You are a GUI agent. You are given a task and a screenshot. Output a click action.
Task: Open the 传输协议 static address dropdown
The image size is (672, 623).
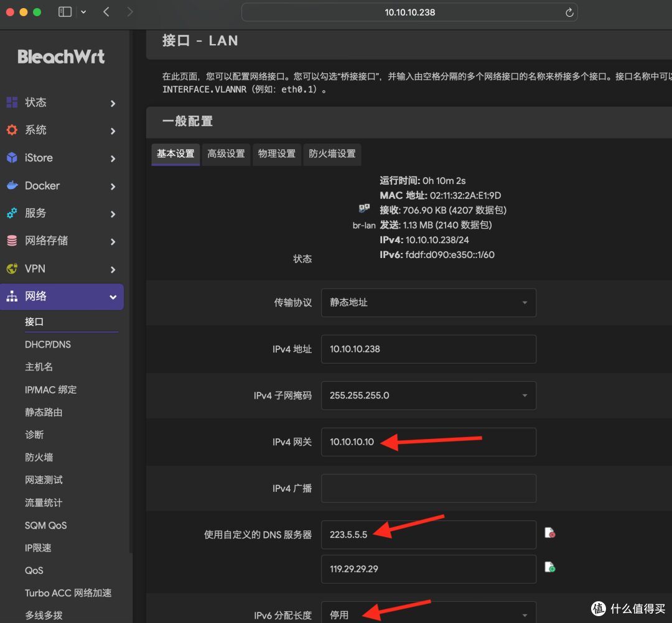pyautogui.click(x=428, y=302)
